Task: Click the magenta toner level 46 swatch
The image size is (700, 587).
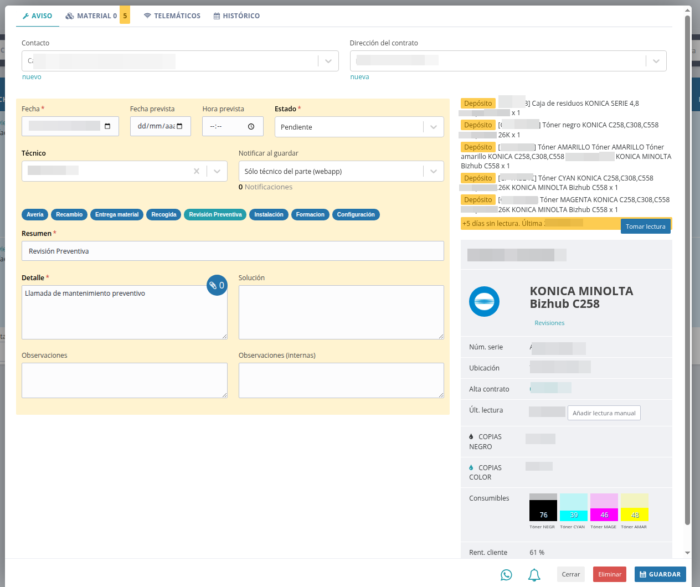Action: [604, 507]
